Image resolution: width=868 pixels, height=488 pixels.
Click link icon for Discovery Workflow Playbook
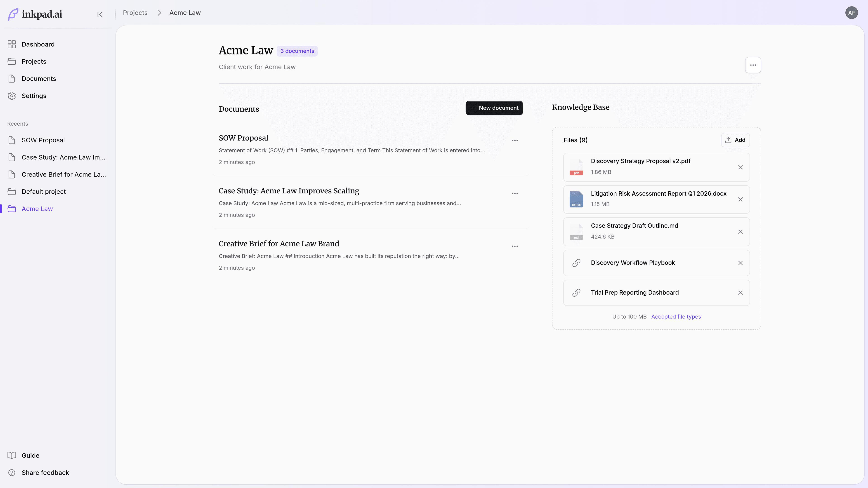click(576, 263)
